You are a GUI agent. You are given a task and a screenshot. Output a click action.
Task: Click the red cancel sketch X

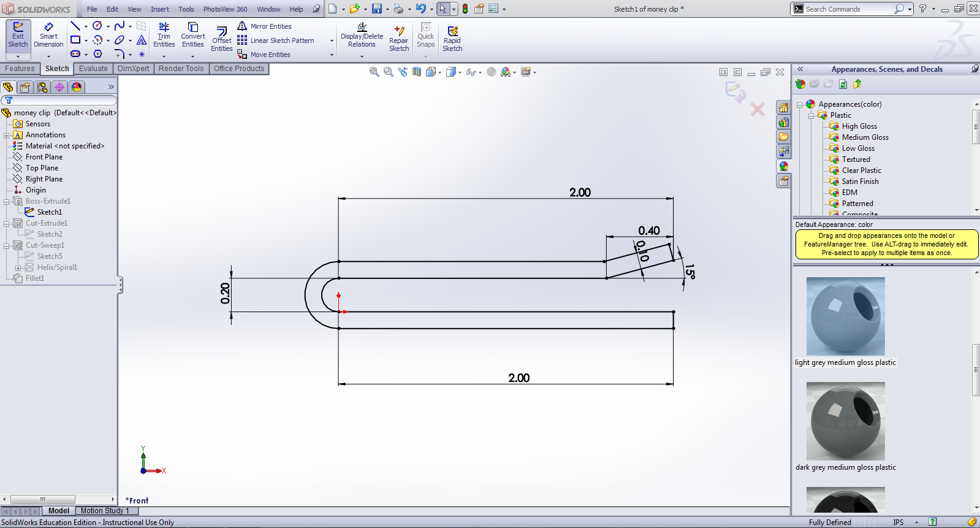[758, 109]
